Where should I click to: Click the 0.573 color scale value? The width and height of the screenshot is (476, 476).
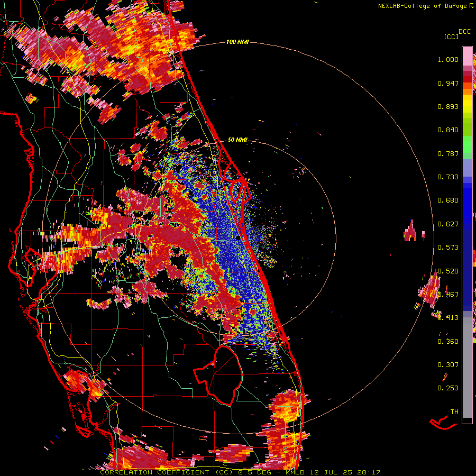pos(448,248)
